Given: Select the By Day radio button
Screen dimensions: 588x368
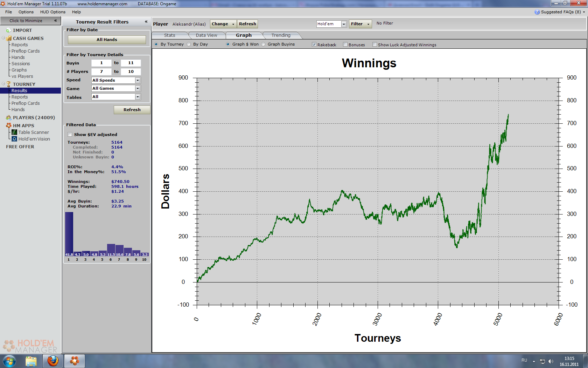Looking at the screenshot, I should [x=189, y=44].
